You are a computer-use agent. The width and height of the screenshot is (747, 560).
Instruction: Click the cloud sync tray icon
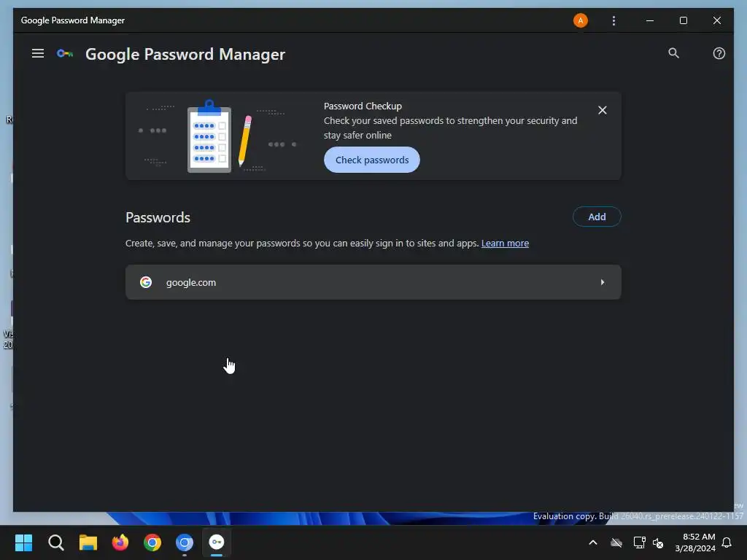(616, 542)
